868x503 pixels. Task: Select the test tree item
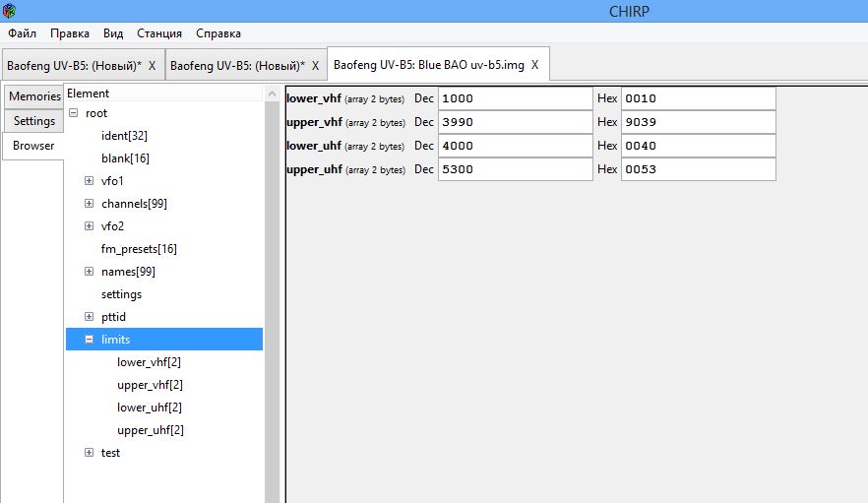point(110,453)
